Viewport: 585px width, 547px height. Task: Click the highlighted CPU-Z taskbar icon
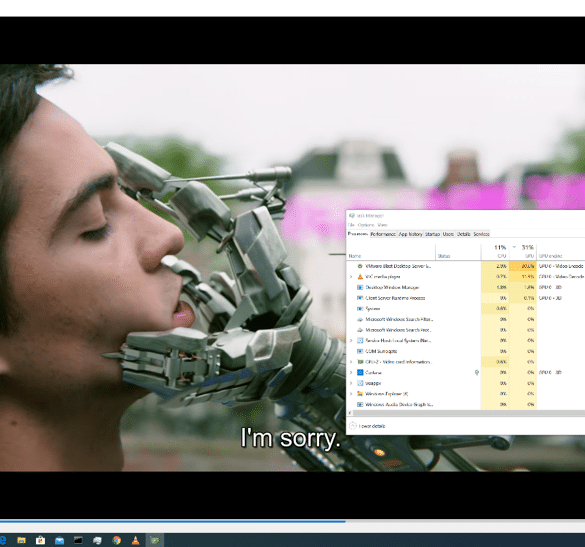154,540
